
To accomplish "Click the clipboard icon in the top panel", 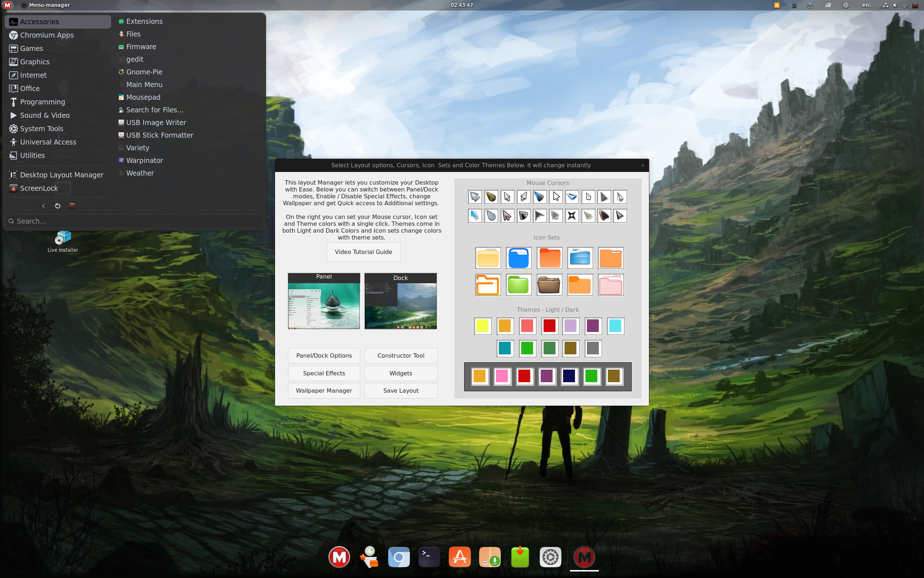I will (810, 5).
